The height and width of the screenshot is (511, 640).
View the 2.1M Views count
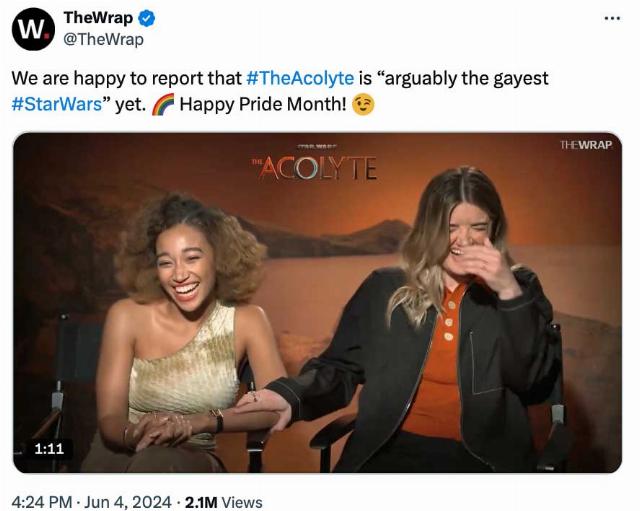(224, 502)
